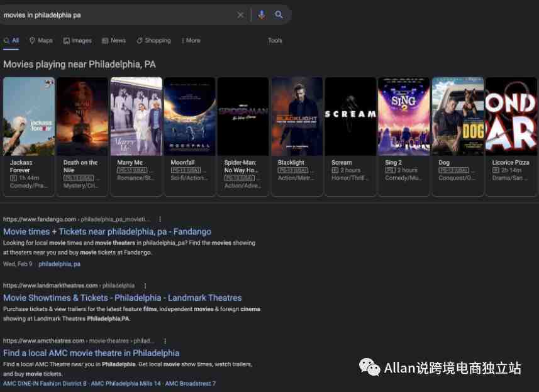Click the 'Licorice Pizza' title text

pyautogui.click(x=511, y=162)
